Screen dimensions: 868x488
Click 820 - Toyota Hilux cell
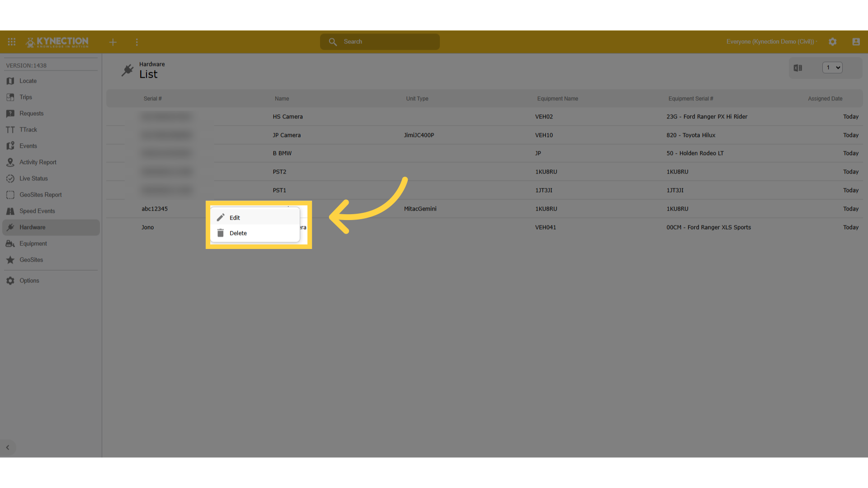(x=691, y=135)
